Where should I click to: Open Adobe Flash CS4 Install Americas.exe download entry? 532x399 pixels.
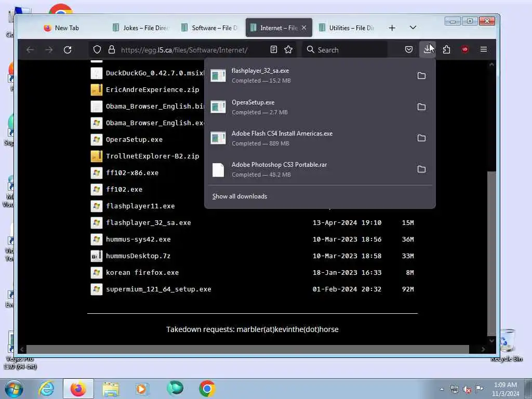tap(309, 138)
